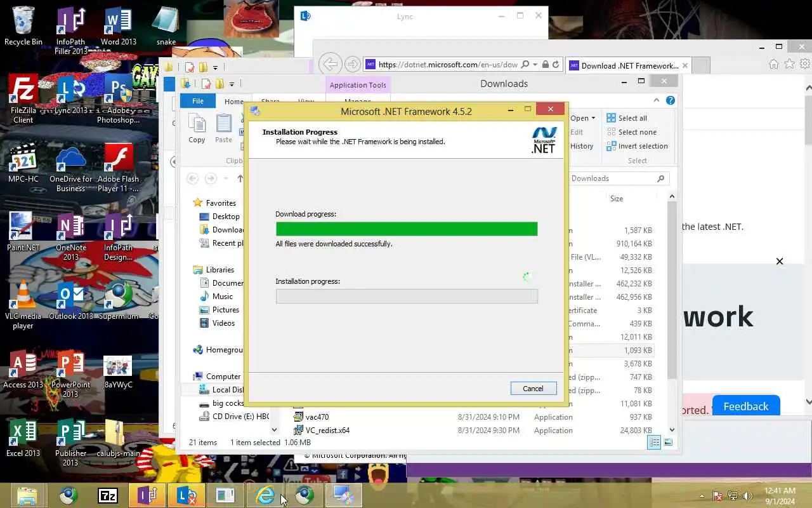812x508 pixels.
Task: Select Desktop under Favorites
Action: point(219,217)
